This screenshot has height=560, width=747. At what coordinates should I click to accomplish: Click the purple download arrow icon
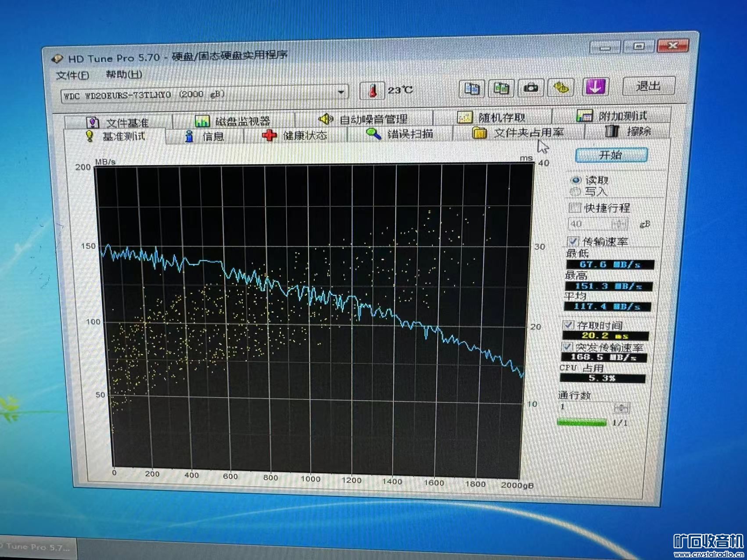point(595,86)
